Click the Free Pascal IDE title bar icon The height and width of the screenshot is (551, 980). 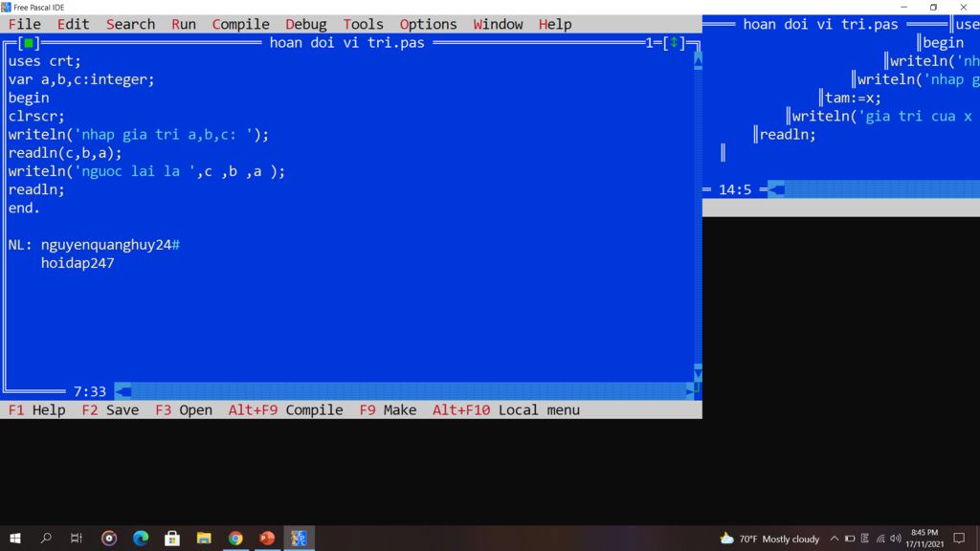coord(7,7)
